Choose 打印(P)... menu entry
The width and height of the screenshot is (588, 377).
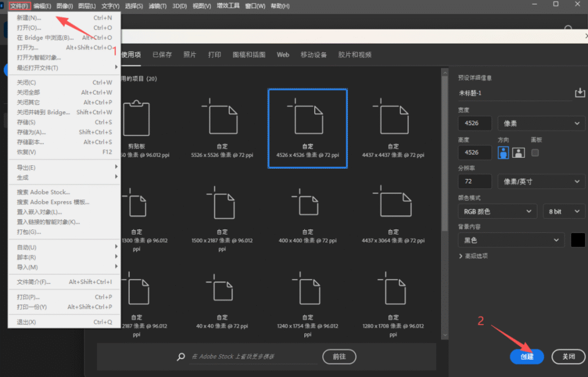[64, 297]
